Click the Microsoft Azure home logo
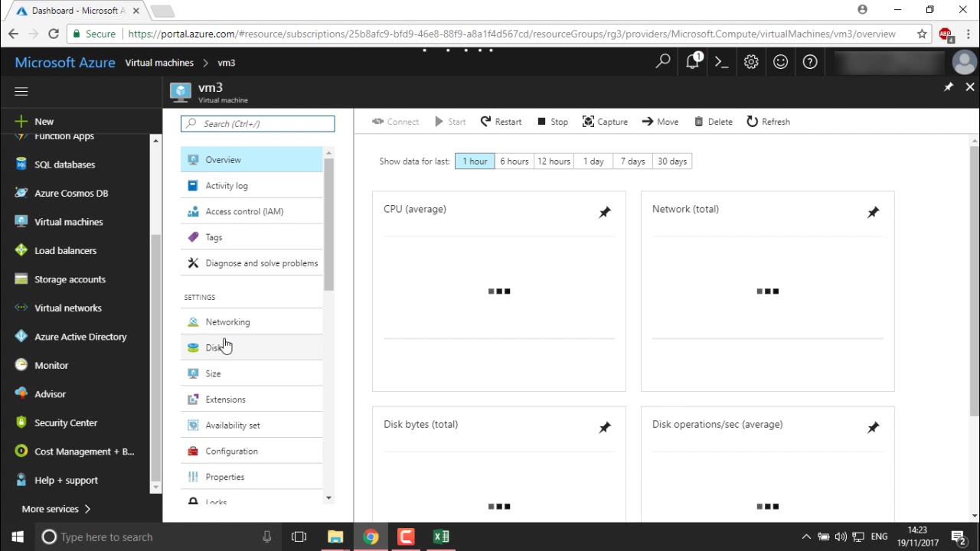This screenshot has height=551, width=980. (x=65, y=63)
